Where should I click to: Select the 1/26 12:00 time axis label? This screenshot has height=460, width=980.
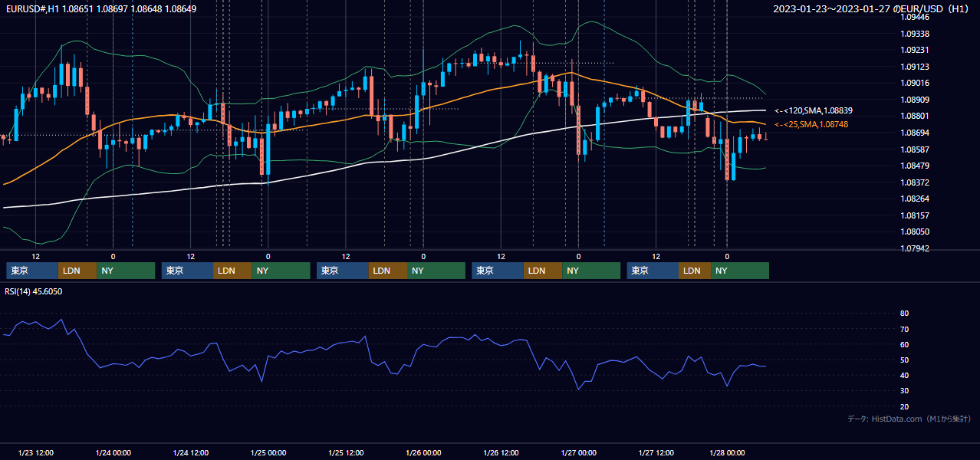[x=501, y=452]
